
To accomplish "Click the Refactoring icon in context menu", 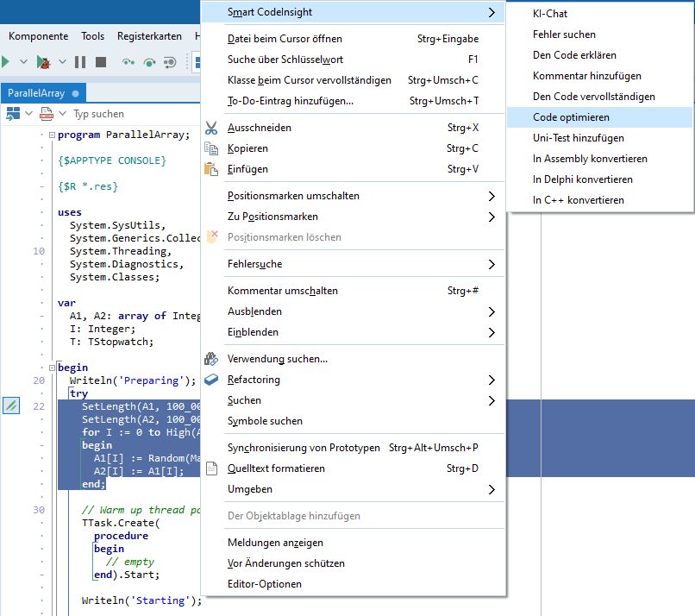I will 211,380.
